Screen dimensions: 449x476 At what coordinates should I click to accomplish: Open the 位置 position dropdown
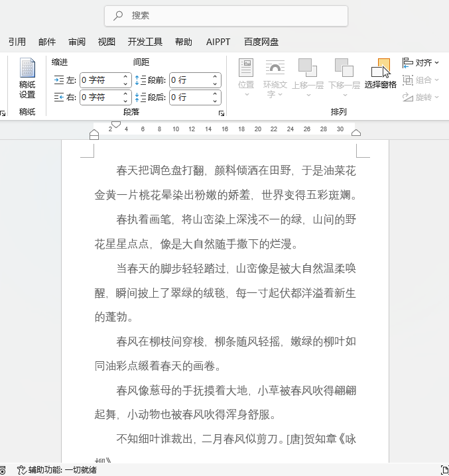pos(246,78)
